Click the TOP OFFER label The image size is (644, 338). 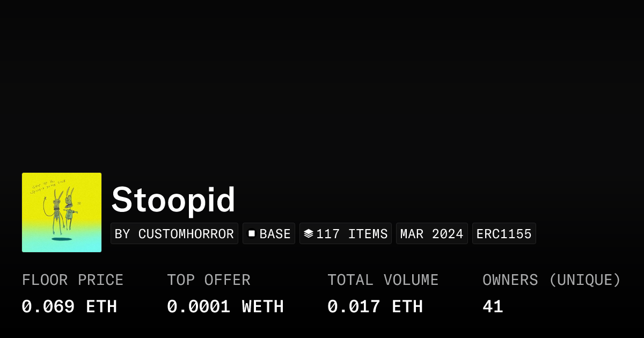[209, 280]
